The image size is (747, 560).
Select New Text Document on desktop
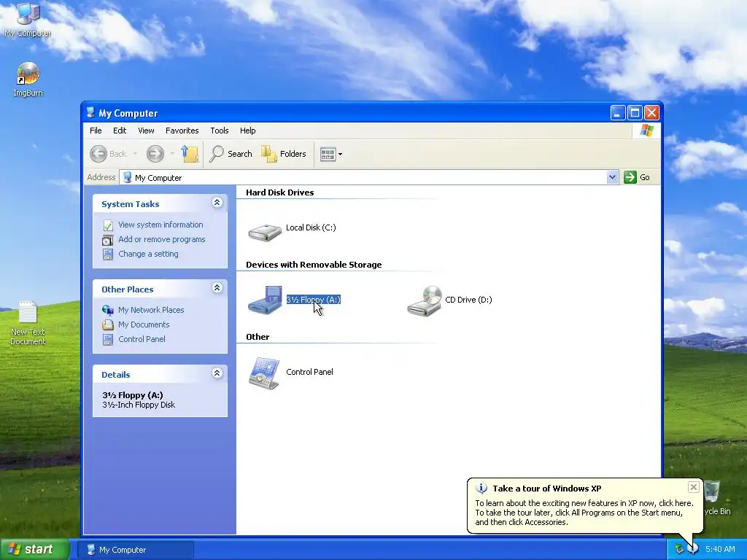coord(28,323)
